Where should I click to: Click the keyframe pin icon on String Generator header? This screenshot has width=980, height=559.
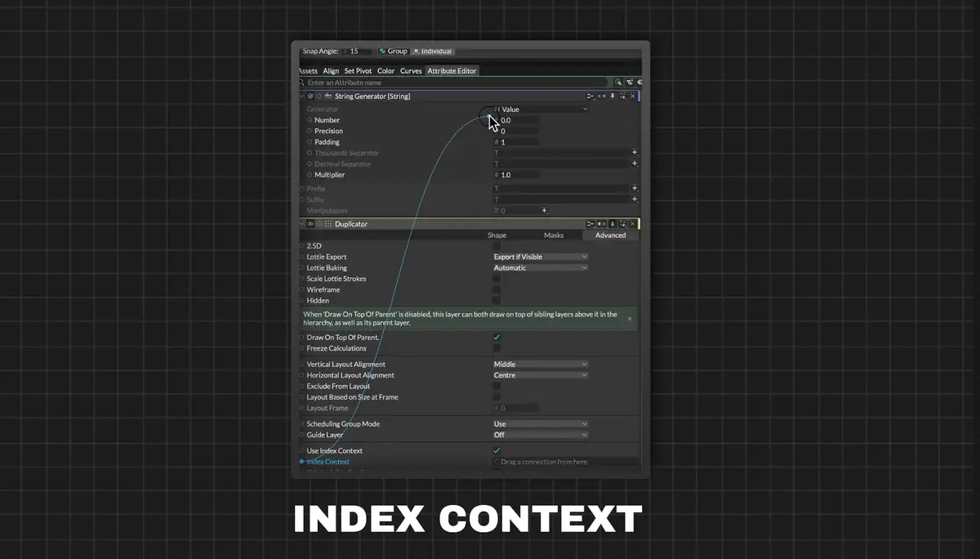click(x=612, y=96)
